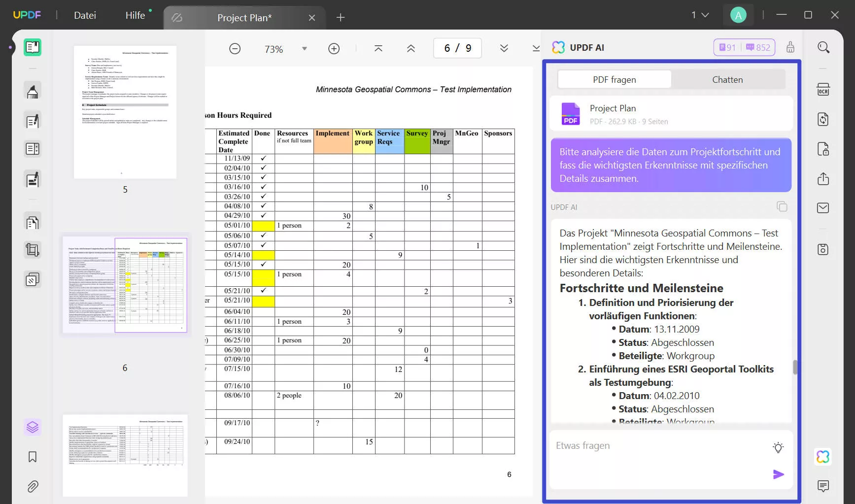The width and height of the screenshot is (855, 504).
Task: Click the Implement column header
Action: (333, 141)
